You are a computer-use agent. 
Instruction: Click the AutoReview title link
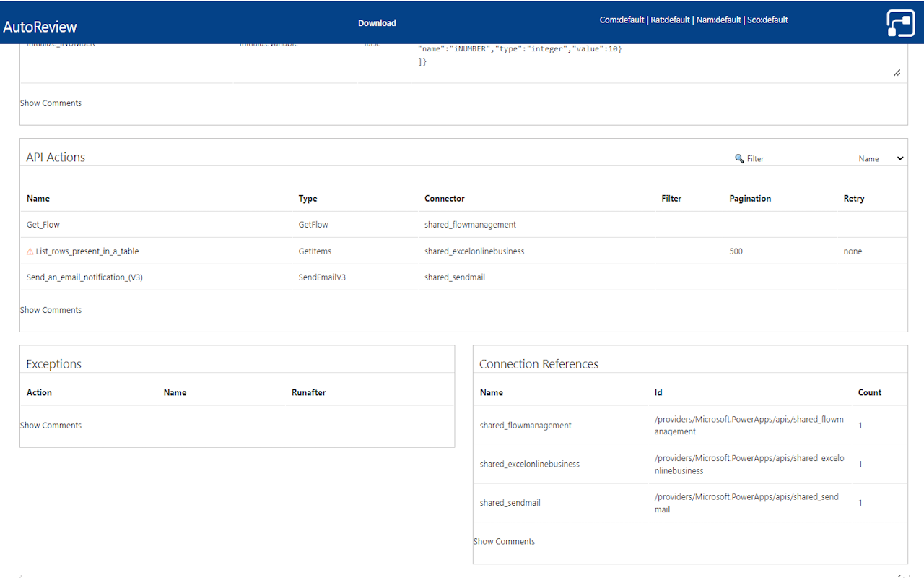click(x=40, y=27)
